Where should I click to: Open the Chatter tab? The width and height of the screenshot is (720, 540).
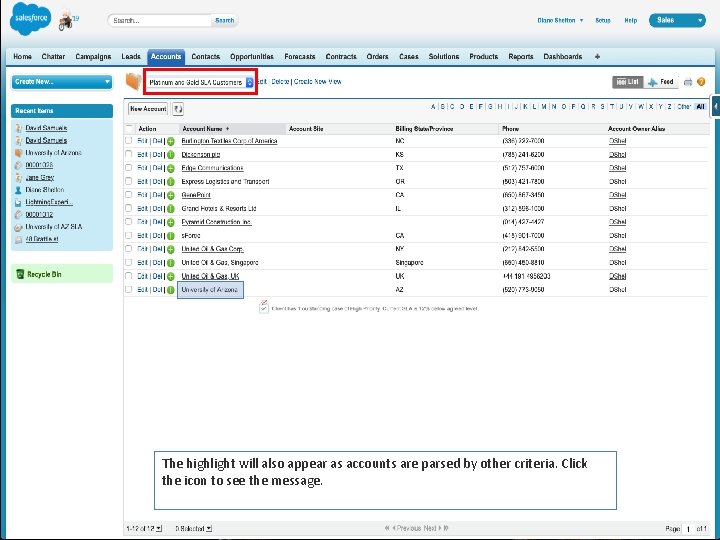(53, 56)
